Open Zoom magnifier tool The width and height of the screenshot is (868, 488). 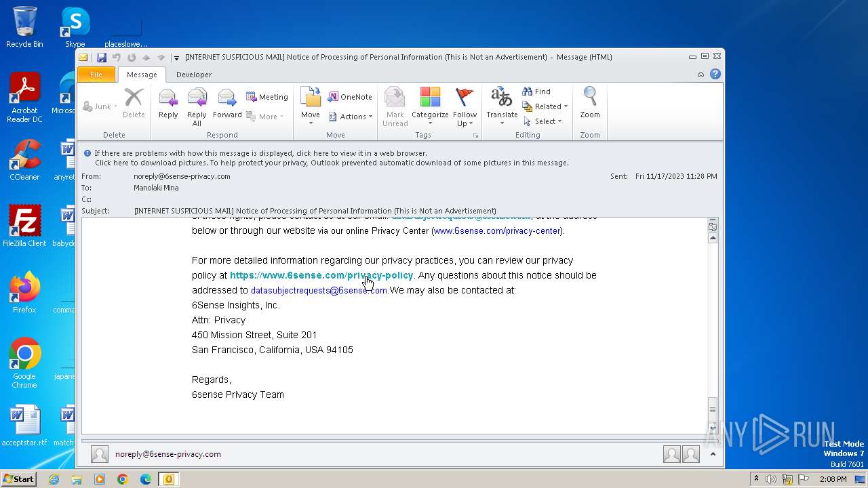click(590, 104)
